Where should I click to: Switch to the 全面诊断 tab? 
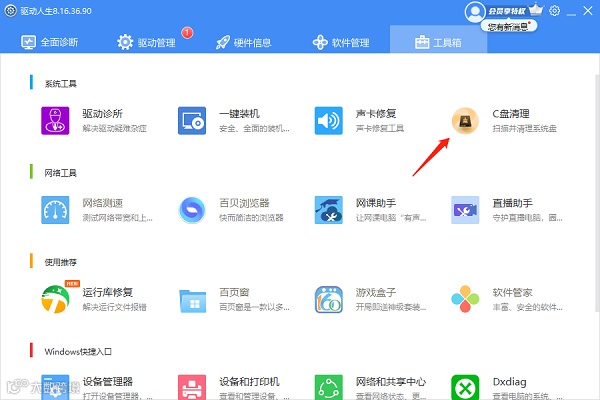click(49, 42)
